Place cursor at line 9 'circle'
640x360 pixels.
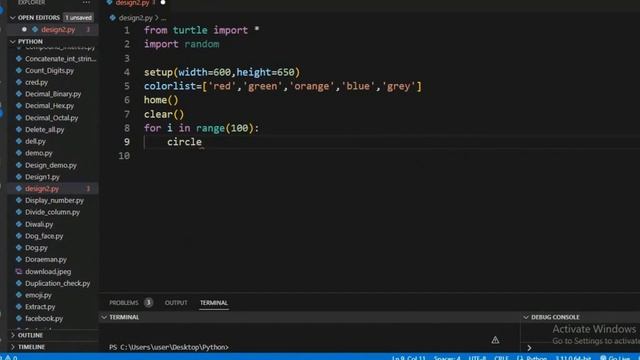[184, 142]
